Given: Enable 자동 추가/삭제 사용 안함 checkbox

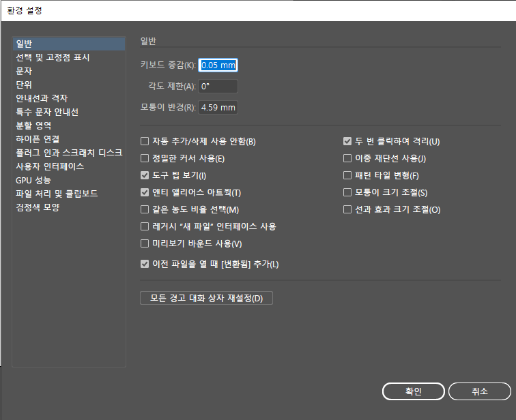Looking at the screenshot, I should [x=145, y=141].
